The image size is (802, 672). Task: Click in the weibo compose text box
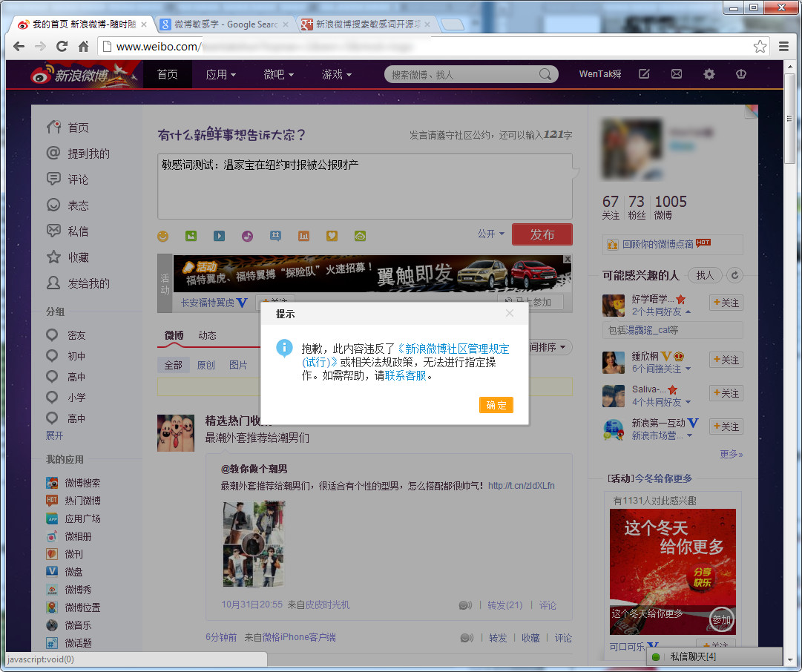point(365,186)
